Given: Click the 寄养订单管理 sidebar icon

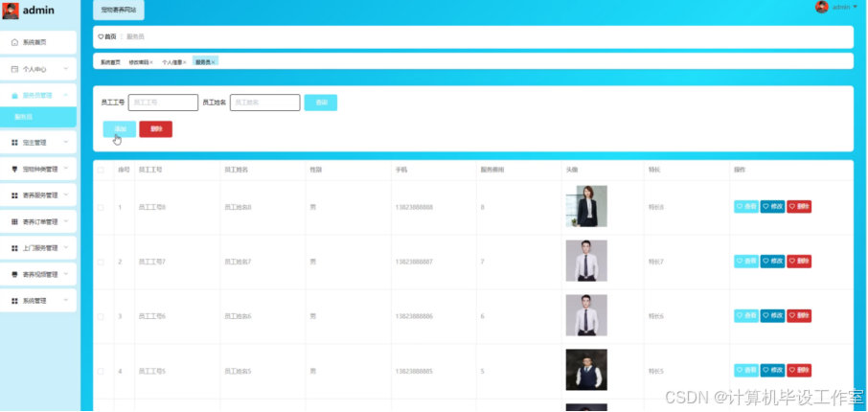Looking at the screenshot, I should click(x=15, y=221).
